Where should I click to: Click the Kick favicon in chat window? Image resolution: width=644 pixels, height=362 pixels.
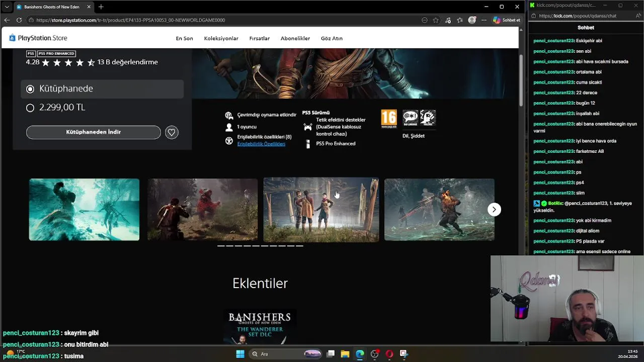click(x=532, y=5)
